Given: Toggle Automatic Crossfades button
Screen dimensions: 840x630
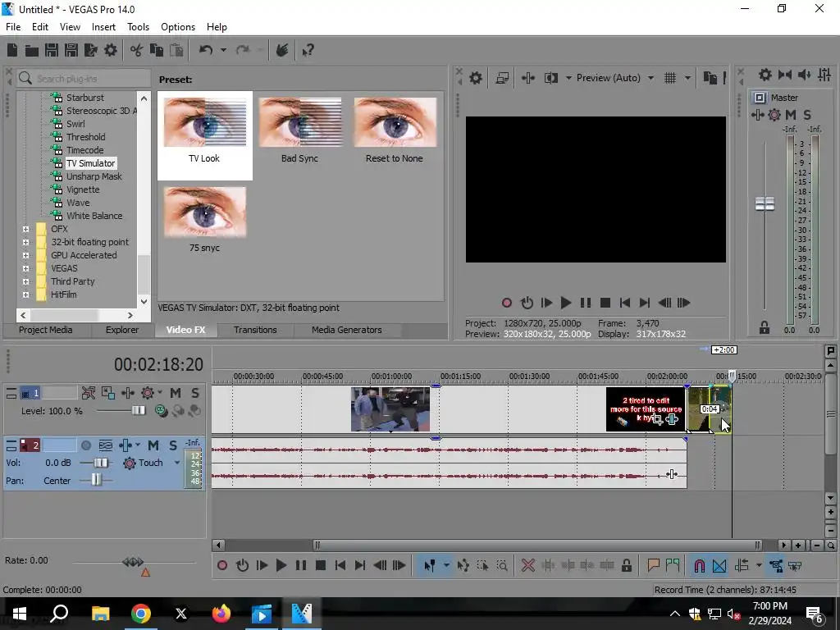Looking at the screenshot, I should [719, 565].
